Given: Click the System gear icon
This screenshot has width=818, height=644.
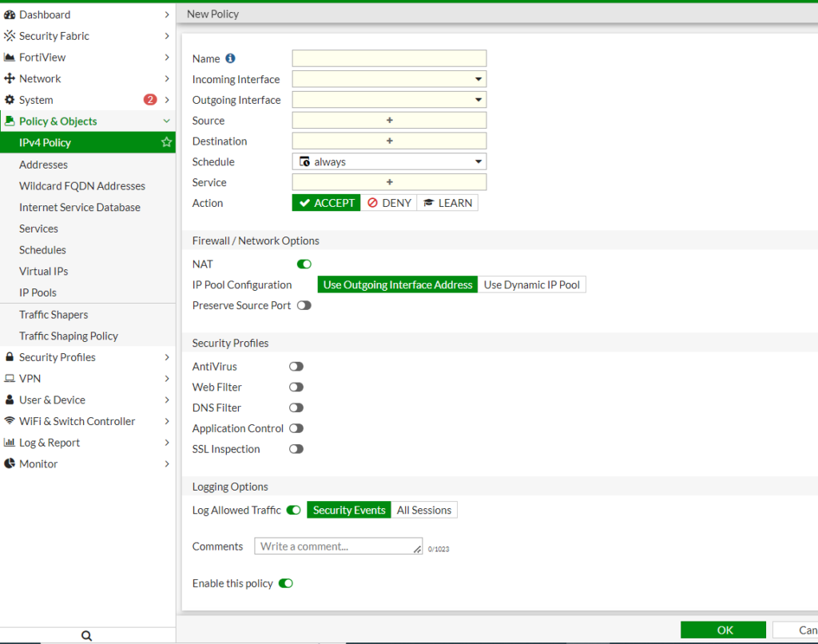Looking at the screenshot, I should pyautogui.click(x=10, y=100).
